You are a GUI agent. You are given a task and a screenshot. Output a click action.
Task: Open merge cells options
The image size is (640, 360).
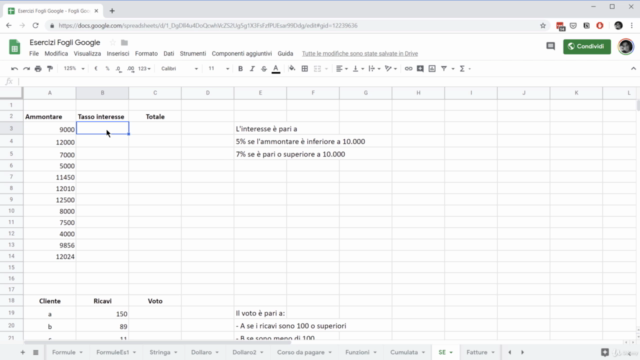point(320,69)
